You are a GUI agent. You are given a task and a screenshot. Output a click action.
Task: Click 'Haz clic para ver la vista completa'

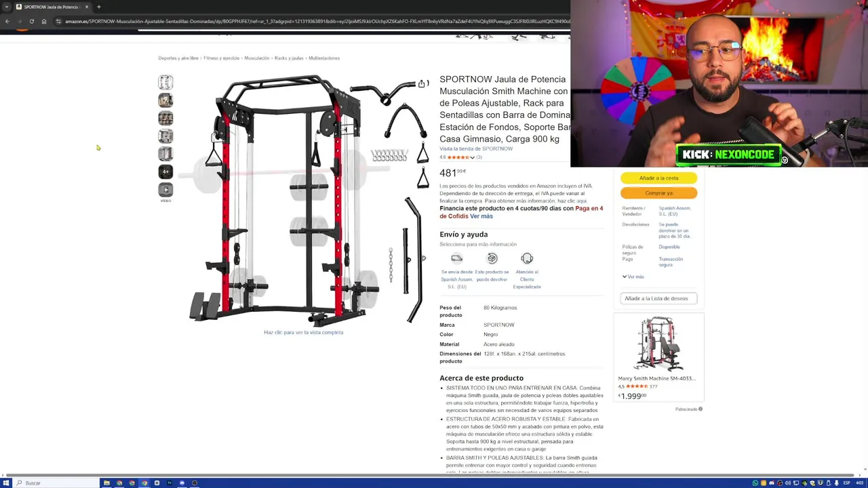pos(303,332)
